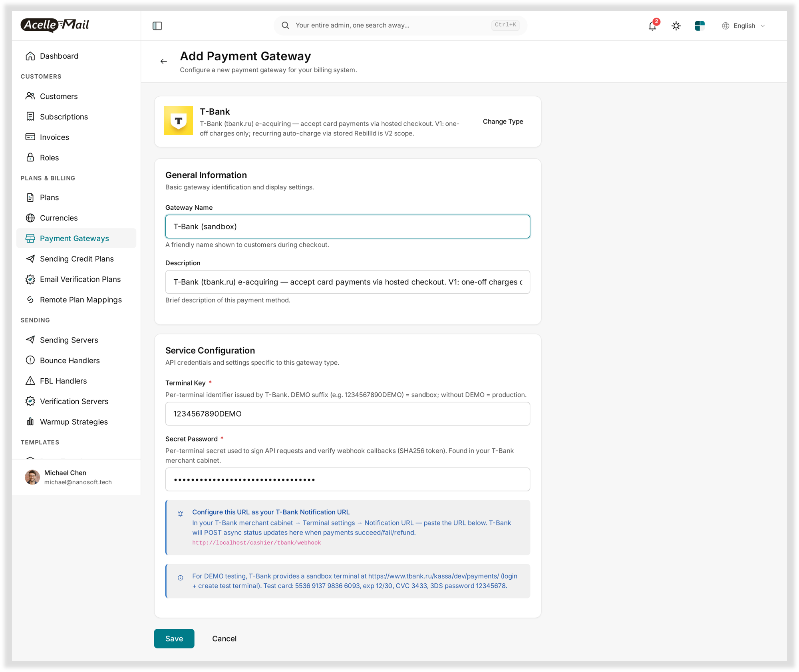Focus the admin search field
Viewport: 799px width, 672px height.
click(x=400, y=25)
